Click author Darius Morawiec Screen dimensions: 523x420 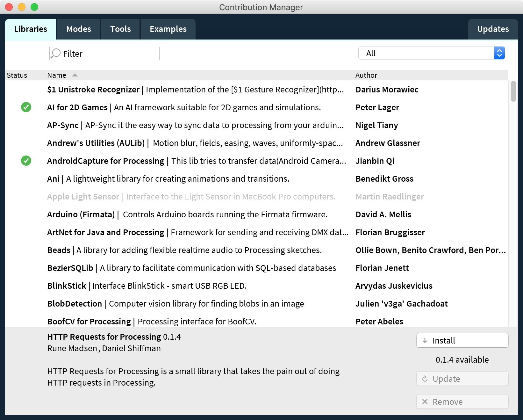(x=387, y=90)
